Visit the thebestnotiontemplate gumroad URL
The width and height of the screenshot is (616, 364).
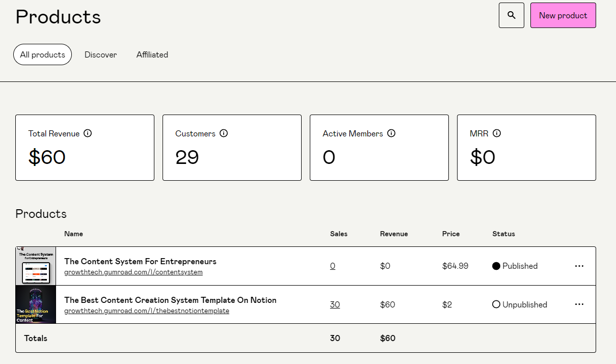tap(146, 311)
